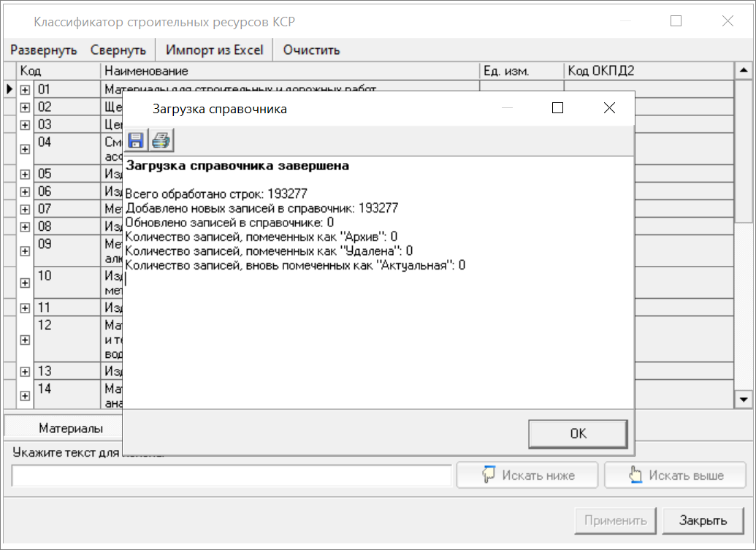
Task: Click the scrollbar down arrow in the table
Action: (x=744, y=400)
